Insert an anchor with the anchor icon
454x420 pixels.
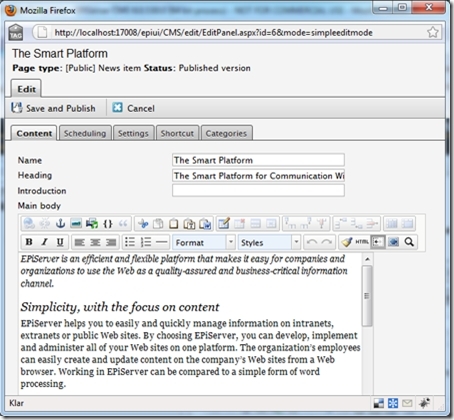point(60,223)
